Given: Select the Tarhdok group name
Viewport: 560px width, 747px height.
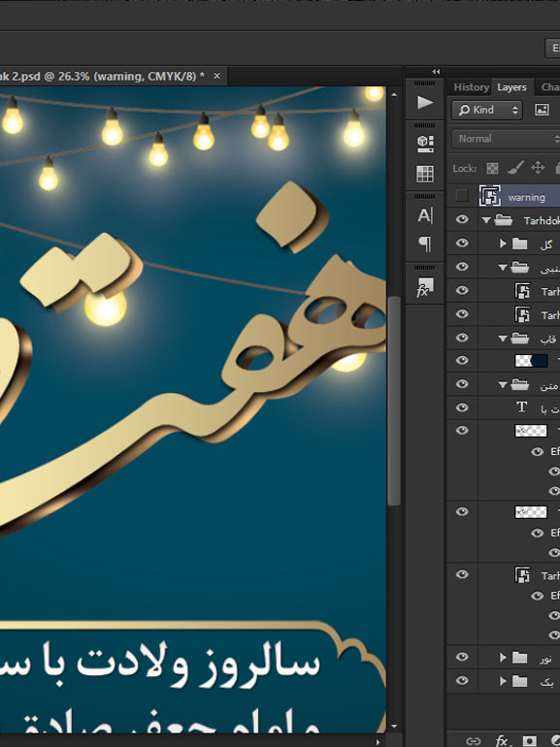Looking at the screenshot, I should 542,220.
